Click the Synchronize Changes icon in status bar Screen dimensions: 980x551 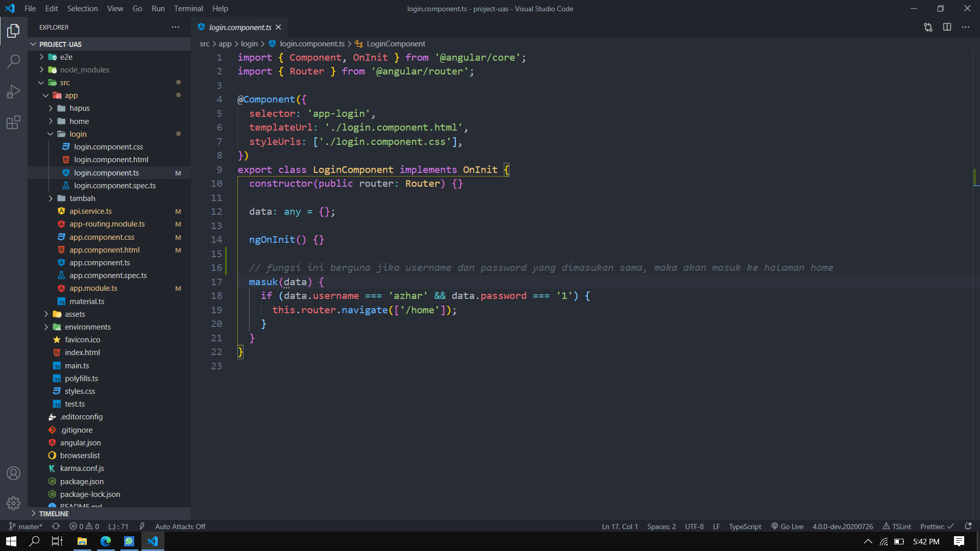coord(56,526)
